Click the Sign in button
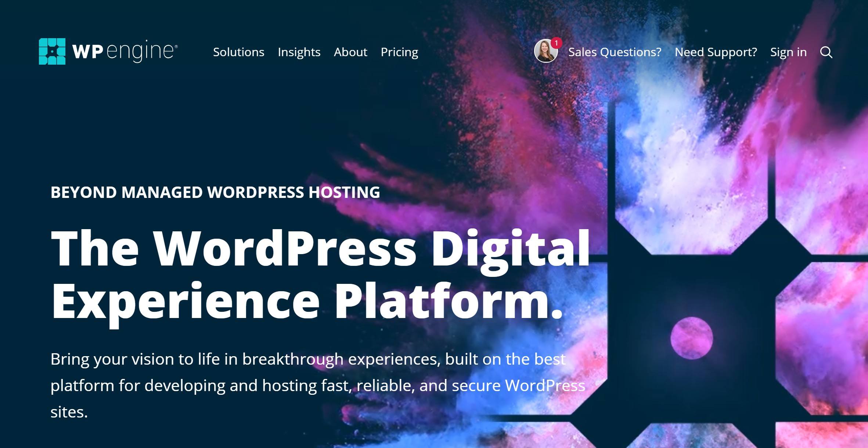Viewport: 868px width, 448px height. point(789,52)
